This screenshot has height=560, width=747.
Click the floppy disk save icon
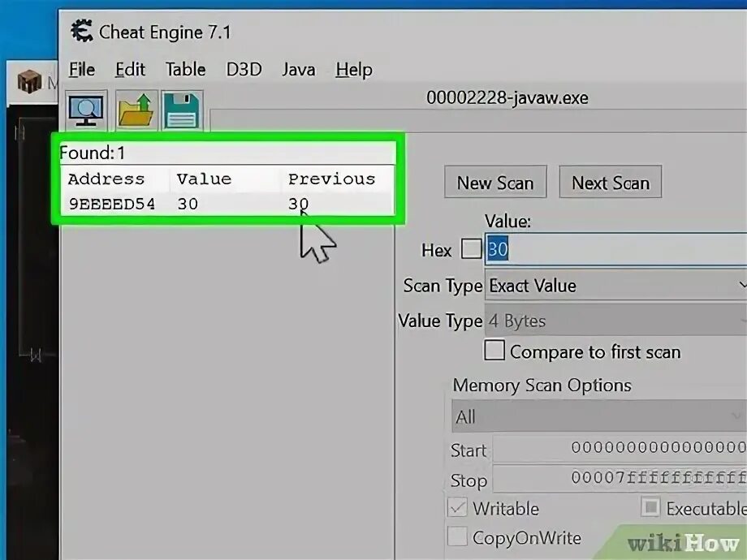click(182, 110)
